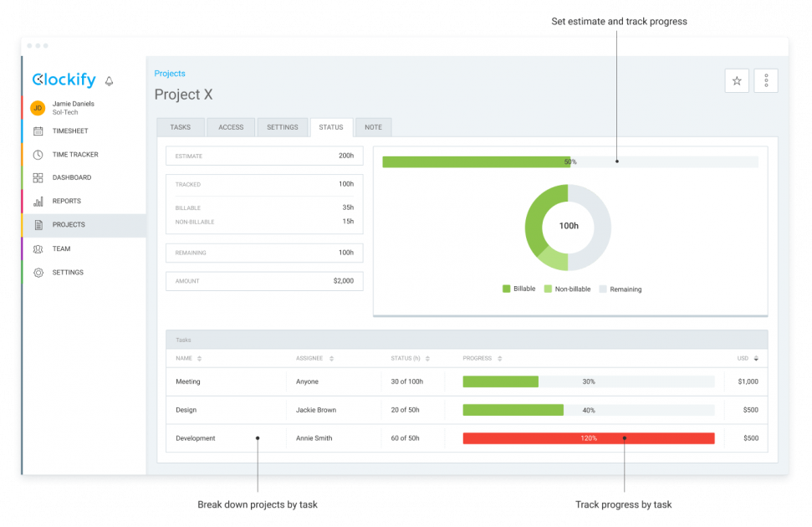Open the three-dot project options menu

(x=766, y=81)
